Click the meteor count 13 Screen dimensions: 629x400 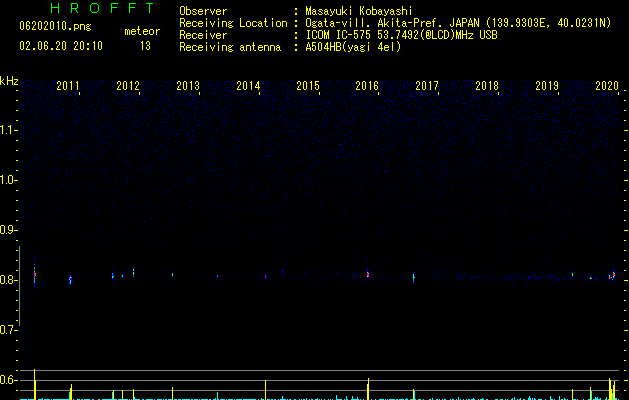coord(145,46)
